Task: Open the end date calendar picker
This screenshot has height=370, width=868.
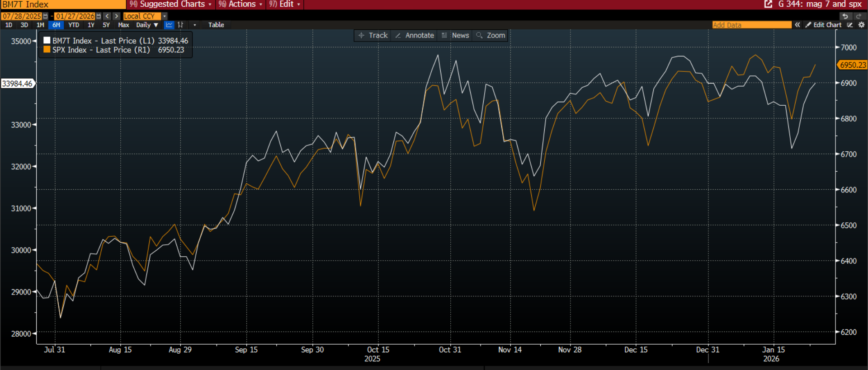Action: pos(99,16)
